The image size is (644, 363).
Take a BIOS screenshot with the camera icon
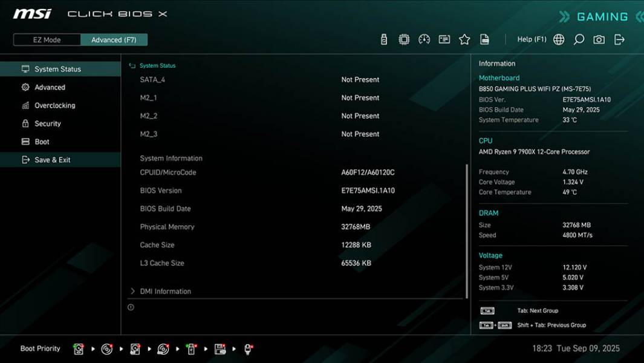pos(597,39)
